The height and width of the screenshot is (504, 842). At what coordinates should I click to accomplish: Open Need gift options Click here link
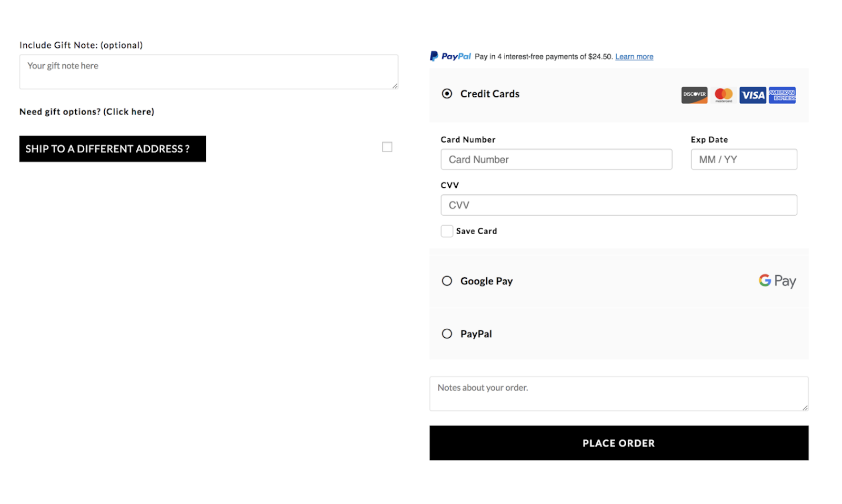click(87, 112)
